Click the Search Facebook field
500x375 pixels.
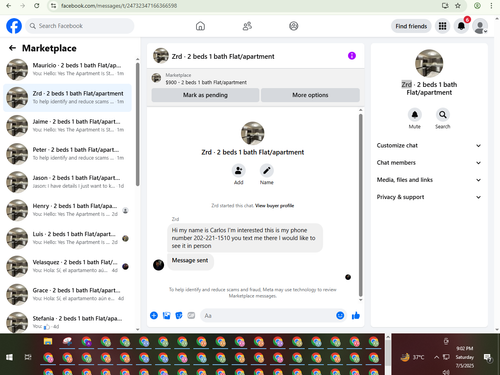point(80,26)
